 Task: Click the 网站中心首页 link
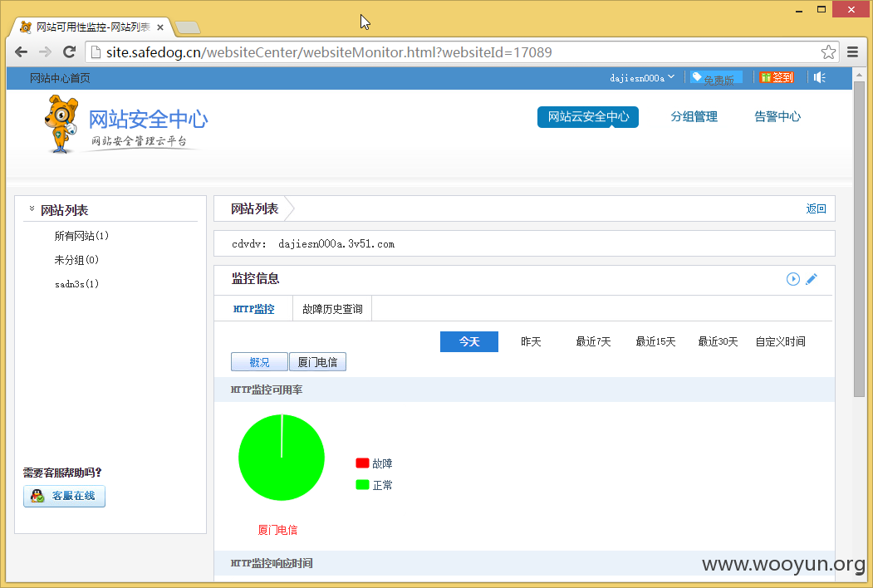[60, 78]
